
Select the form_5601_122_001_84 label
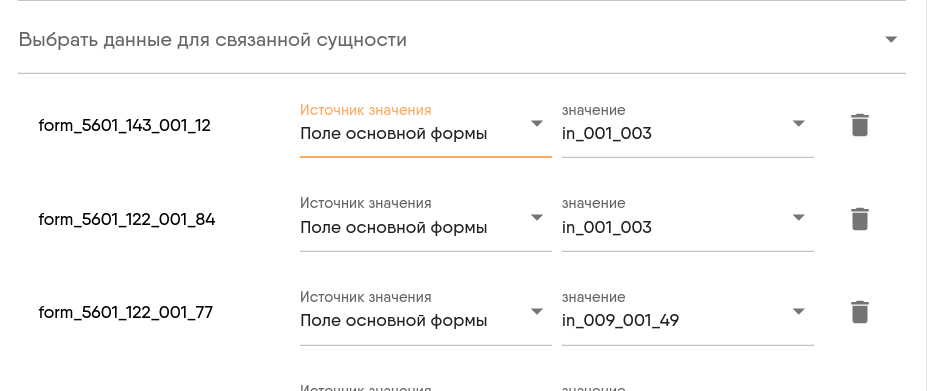(127, 220)
